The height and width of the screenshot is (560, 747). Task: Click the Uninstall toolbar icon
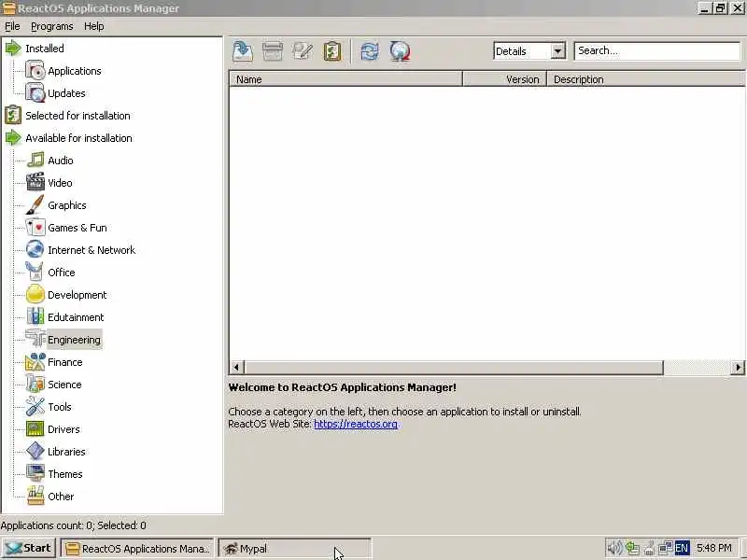click(x=273, y=51)
